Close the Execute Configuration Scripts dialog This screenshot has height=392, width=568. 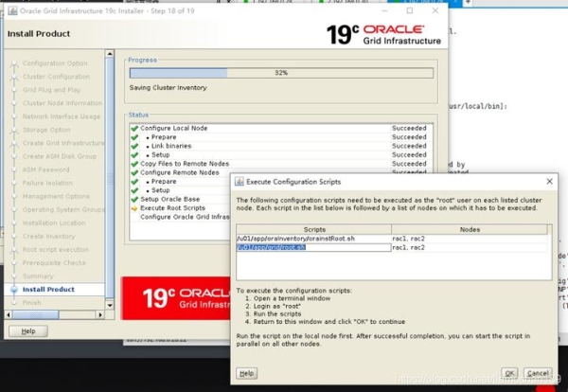(549, 181)
